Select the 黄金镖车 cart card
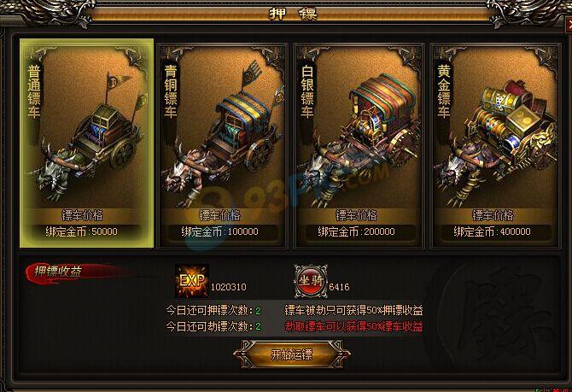 coord(495,146)
